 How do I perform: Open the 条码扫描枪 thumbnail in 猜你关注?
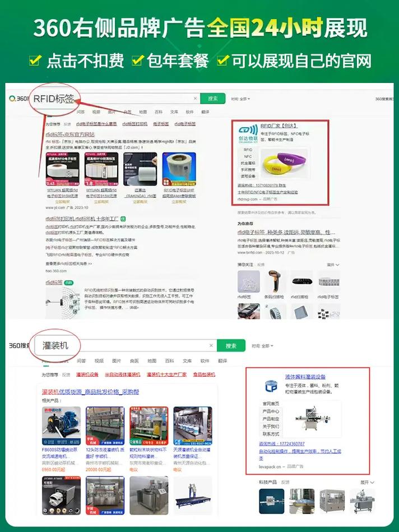[274, 281]
